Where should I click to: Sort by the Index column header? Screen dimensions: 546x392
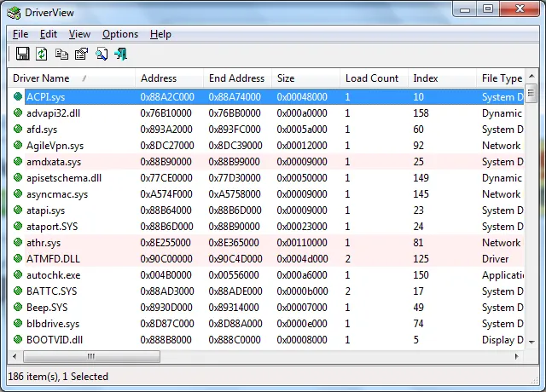pyautogui.click(x=442, y=78)
